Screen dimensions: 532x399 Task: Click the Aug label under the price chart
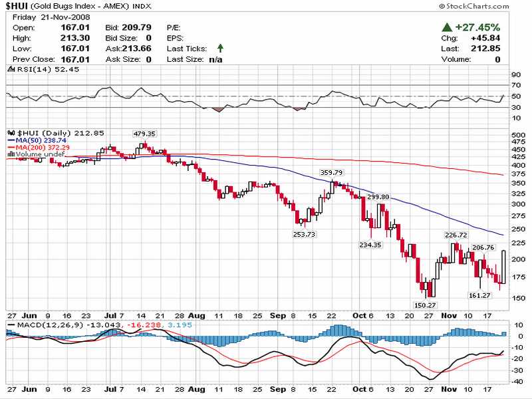(197, 316)
